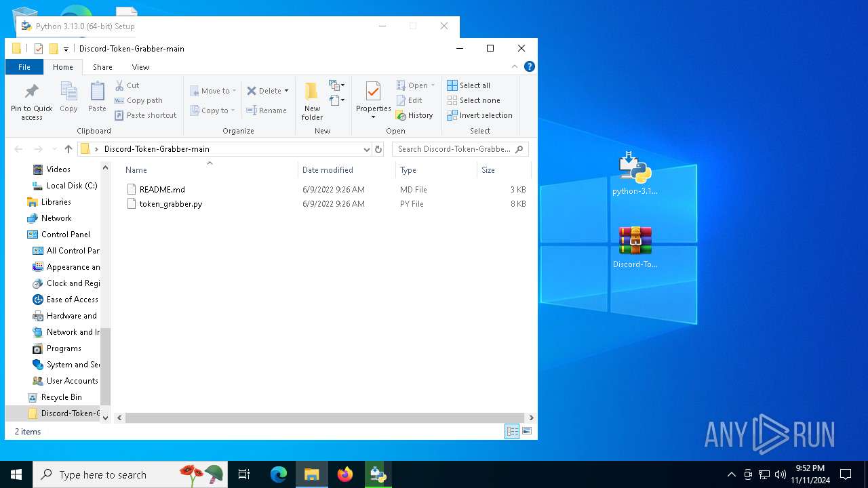Switch to the Share ribbon tab
868x488 pixels.
pyautogui.click(x=103, y=67)
